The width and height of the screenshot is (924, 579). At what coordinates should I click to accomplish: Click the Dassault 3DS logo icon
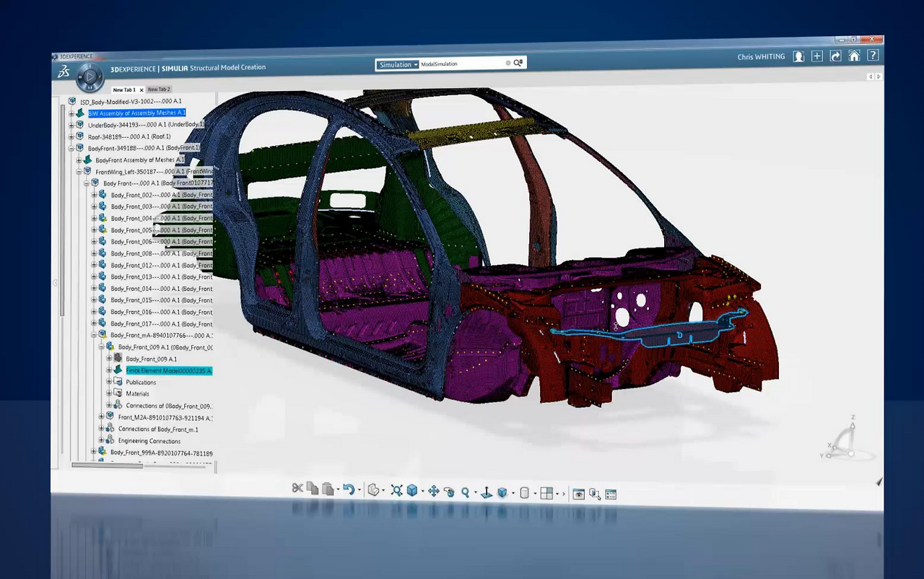click(64, 71)
